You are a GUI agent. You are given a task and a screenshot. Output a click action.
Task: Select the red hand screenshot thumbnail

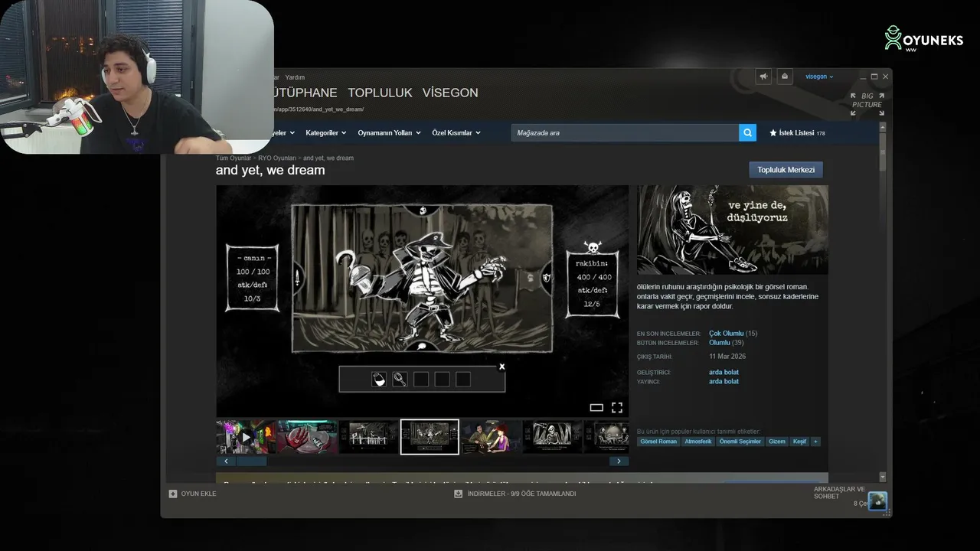coord(307,437)
